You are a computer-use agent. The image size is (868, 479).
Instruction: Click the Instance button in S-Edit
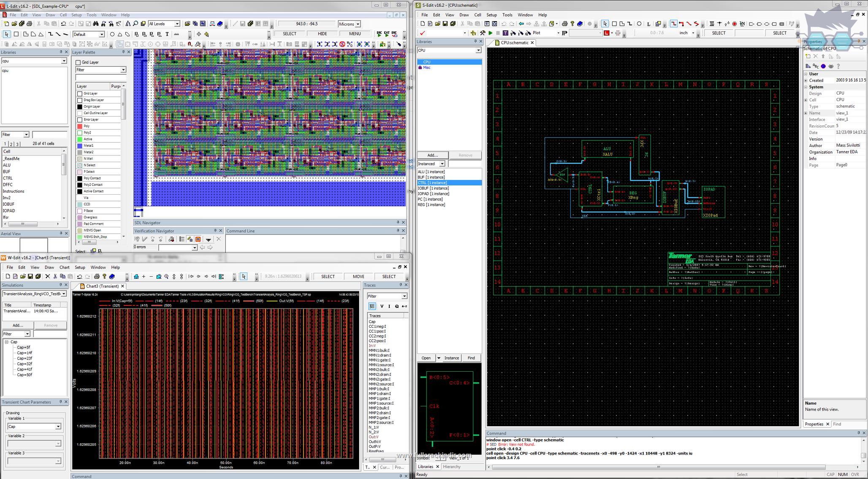[451, 358]
